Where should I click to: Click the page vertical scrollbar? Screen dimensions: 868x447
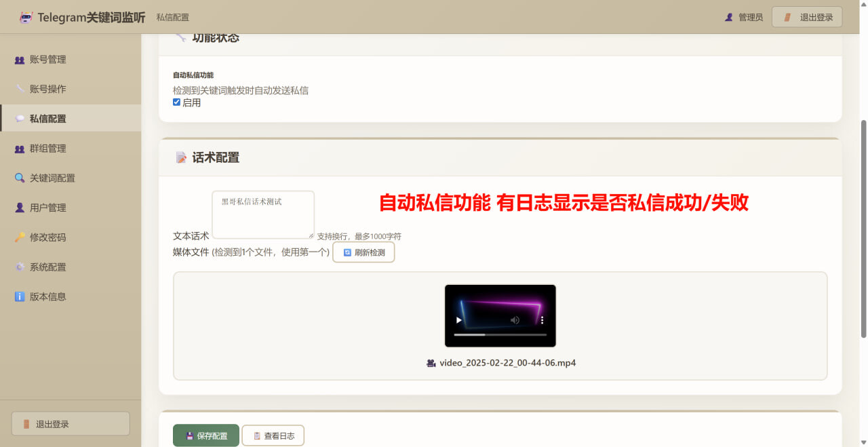[863, 228]
